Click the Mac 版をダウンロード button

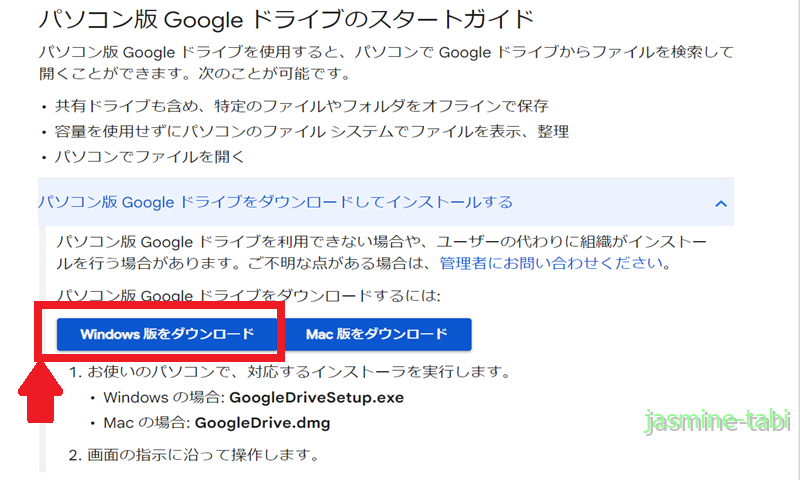(377, 334)
